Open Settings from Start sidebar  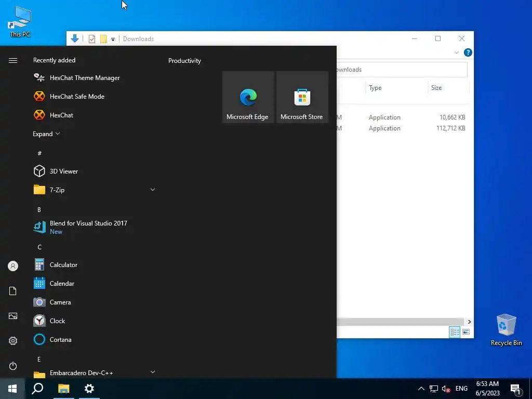point(13,341)
